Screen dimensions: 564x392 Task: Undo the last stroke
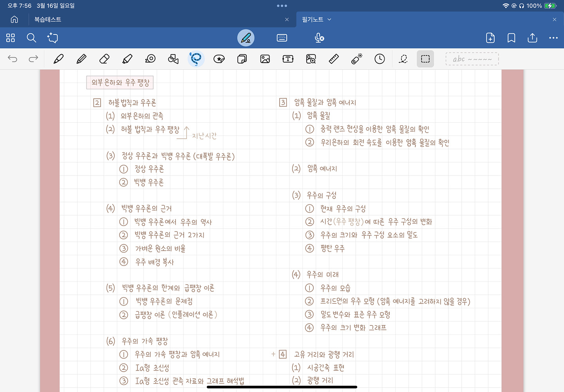click(x=13, y=59)
